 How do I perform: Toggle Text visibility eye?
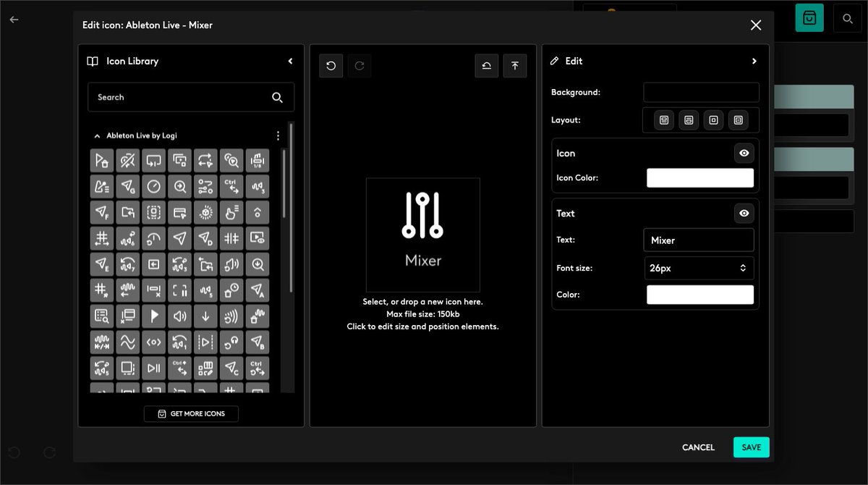point(744,214)
